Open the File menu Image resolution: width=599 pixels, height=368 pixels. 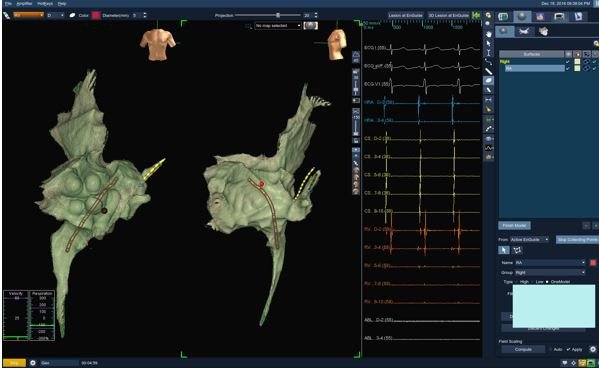pos(8,3)
